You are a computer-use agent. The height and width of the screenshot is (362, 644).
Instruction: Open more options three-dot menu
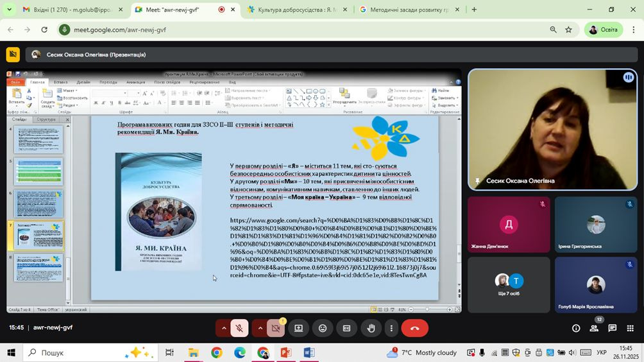click(x=391, y=328)
